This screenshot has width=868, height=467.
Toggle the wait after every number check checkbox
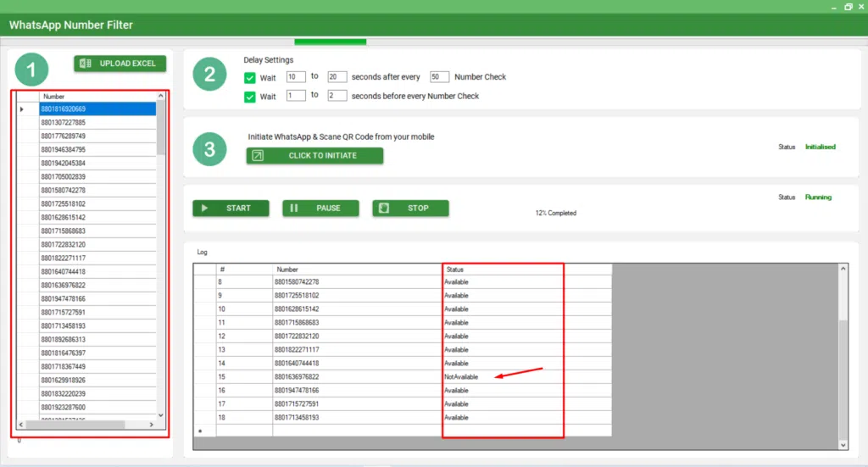point(250,78)
